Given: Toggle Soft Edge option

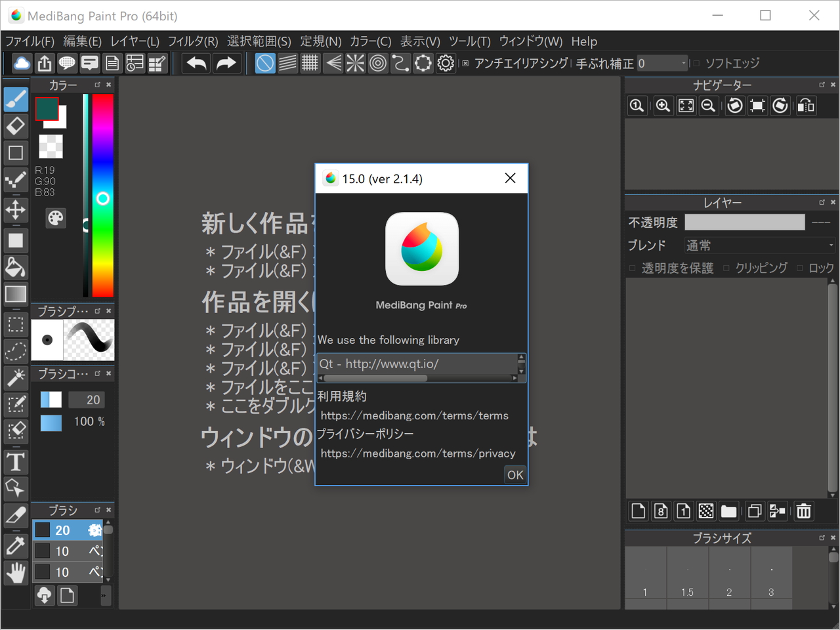Looking at the screenshot, I should [x=698, y=63].
